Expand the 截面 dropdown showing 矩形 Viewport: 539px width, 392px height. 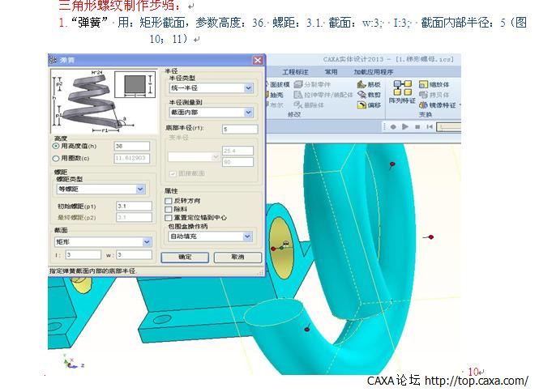pos(147,241)
